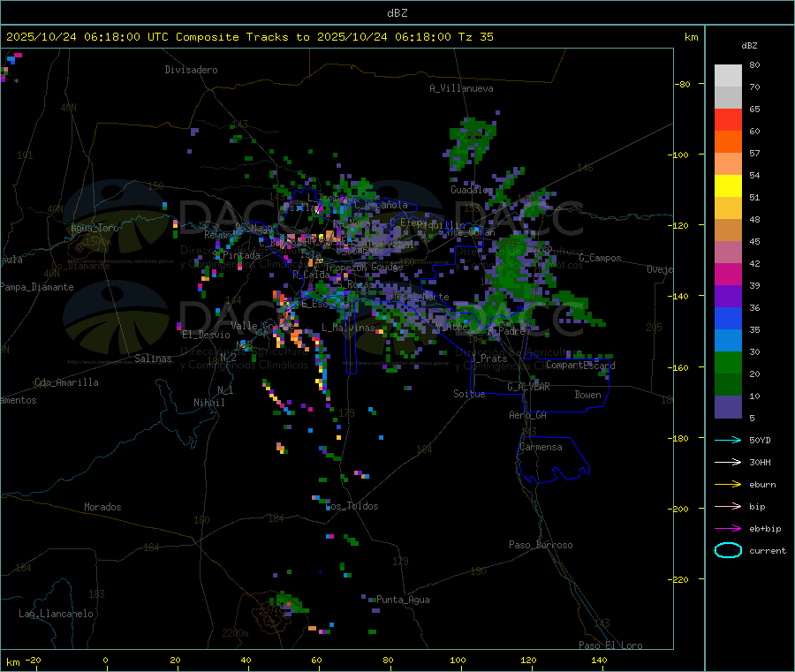Click the dBZ title at the top

397,13
